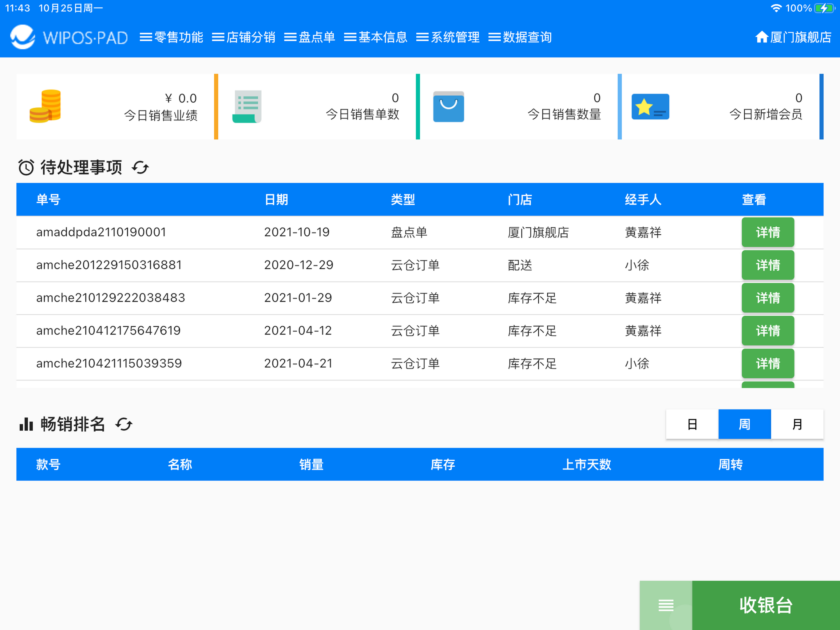Refresh the 待处理事项 list
This screenshot has width=840, height=630.
click(140, 167)
